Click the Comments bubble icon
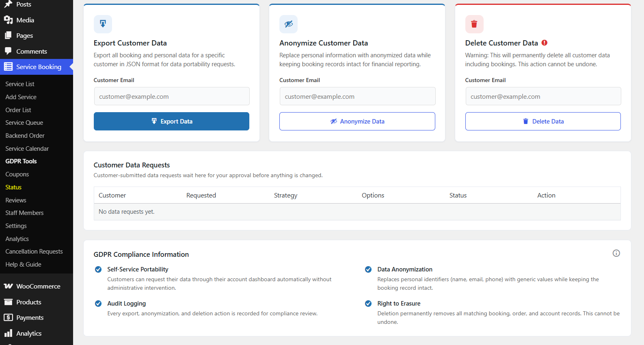Viewport: 644px width, 345px height. [x=8, y=51]
